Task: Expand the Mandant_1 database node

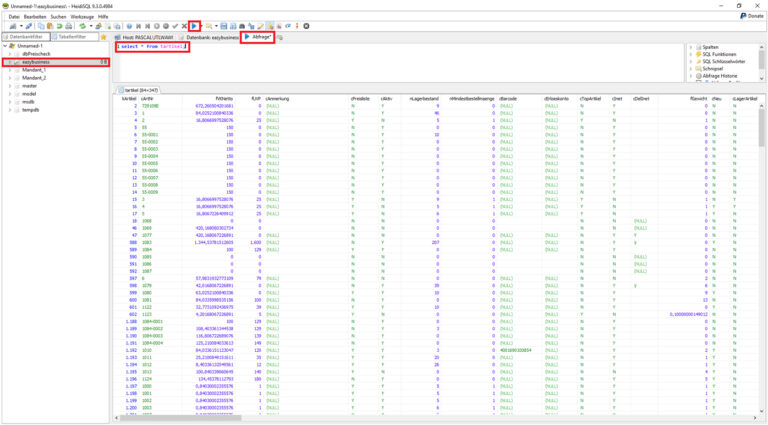Action: 10,70
